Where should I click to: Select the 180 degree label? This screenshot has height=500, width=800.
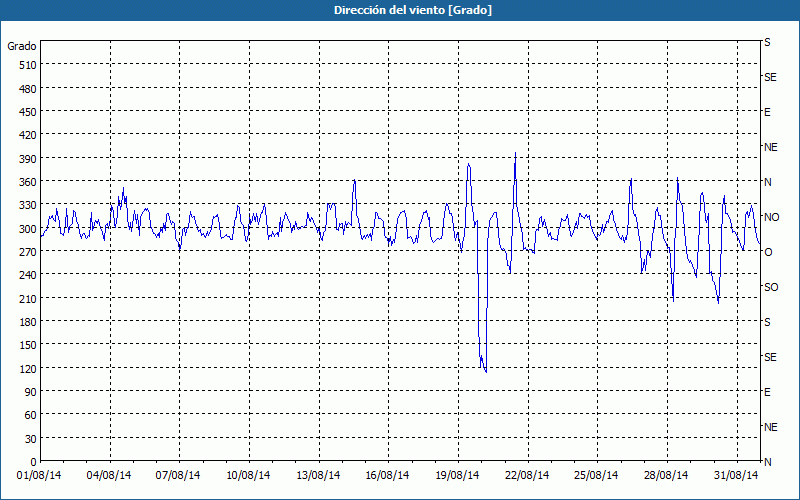click(29, 322)
